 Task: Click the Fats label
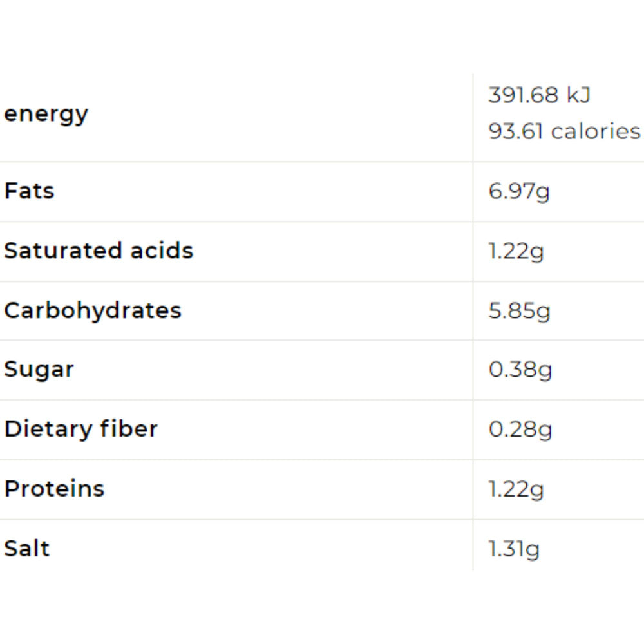tap(29, 191)
